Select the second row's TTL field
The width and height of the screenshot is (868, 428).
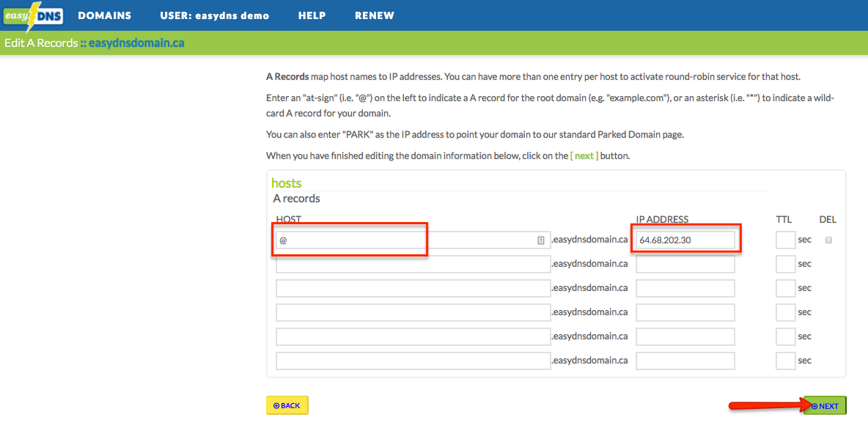[x=785, y=264]
